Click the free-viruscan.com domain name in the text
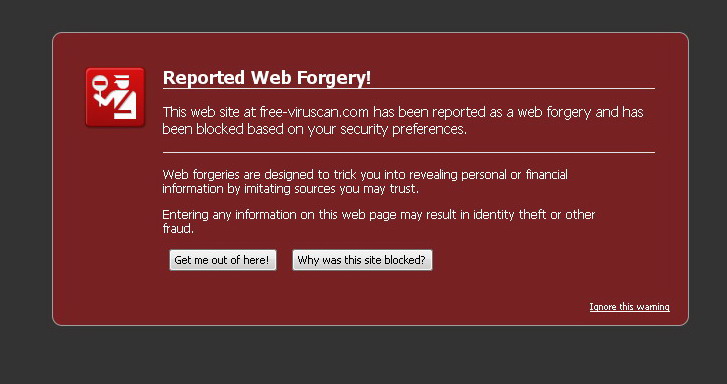 point(314,112)
